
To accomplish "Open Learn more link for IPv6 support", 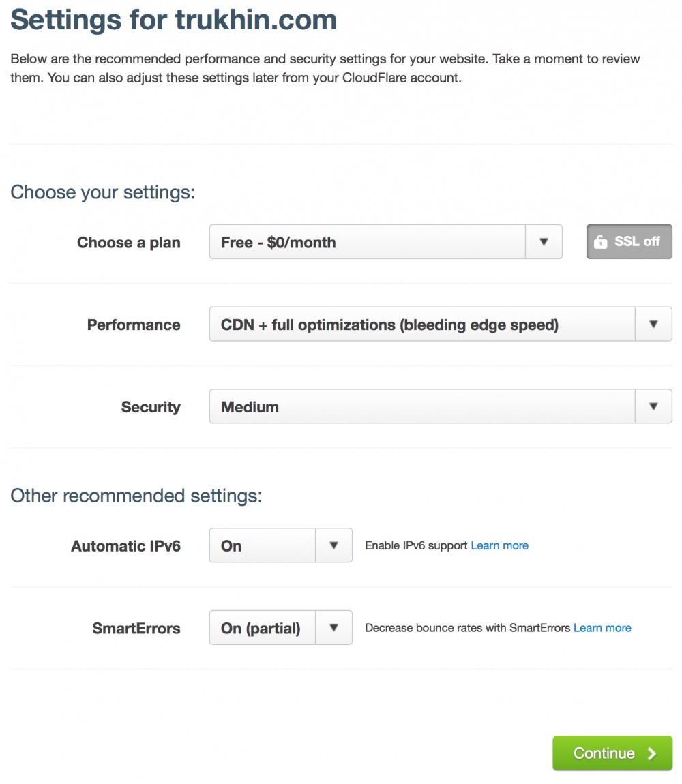I will tap(499, 545).
